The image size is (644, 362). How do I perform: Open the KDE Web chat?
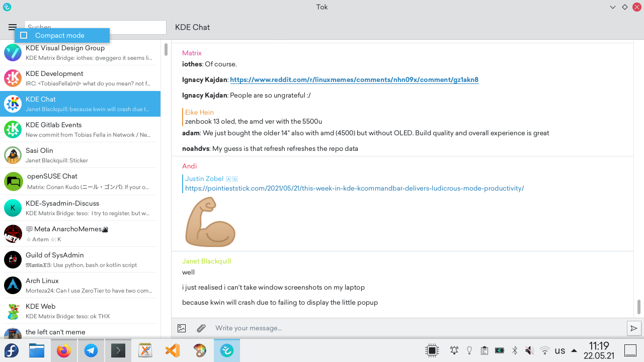point(80,311)
